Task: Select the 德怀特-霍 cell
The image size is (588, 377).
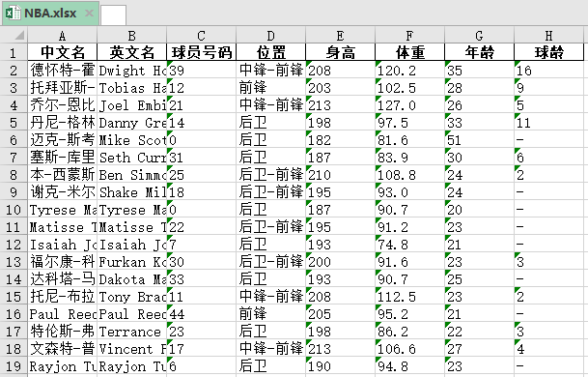Action: (62, 71)
